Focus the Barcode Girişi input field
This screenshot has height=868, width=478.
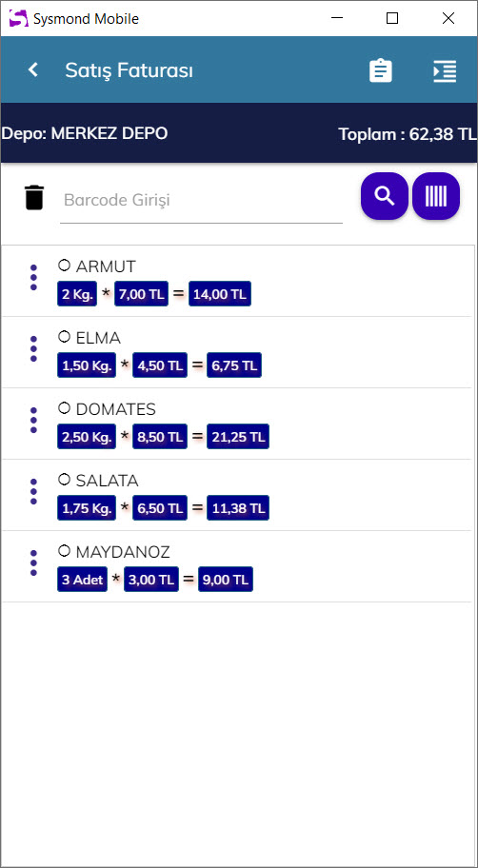201,201
